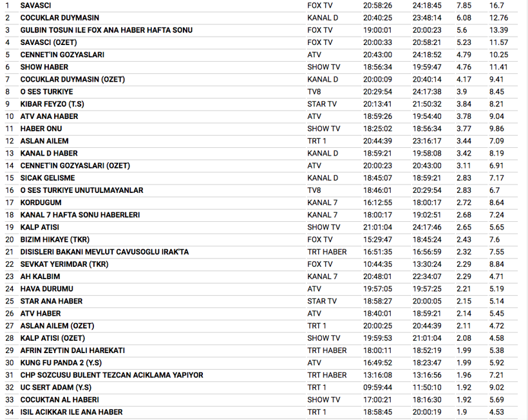Click the ISIL ACIKKAR ILE ANA HABER title
Screen dimensions: 528x420
point(71,412)
